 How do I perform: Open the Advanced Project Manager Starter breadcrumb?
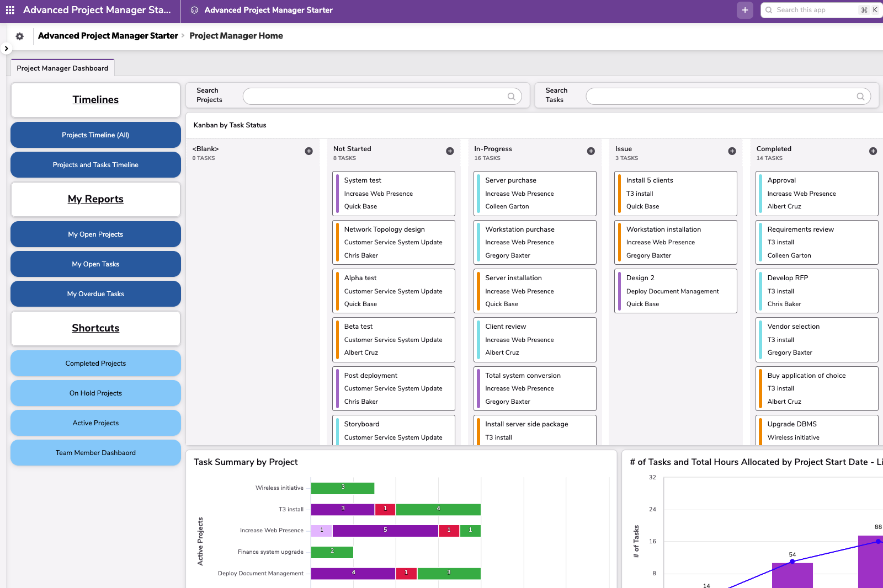(x=108, y=36)
